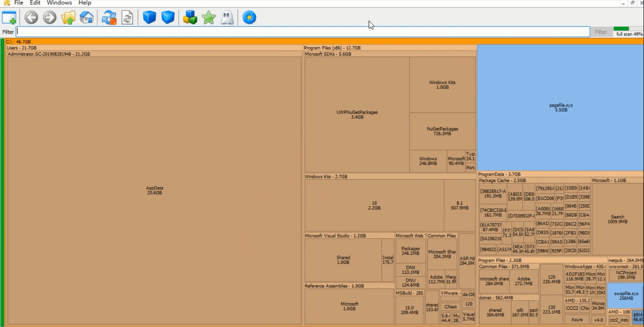
Task: Select the pagefile.sys block in the treemap
Action: point(561,107)
